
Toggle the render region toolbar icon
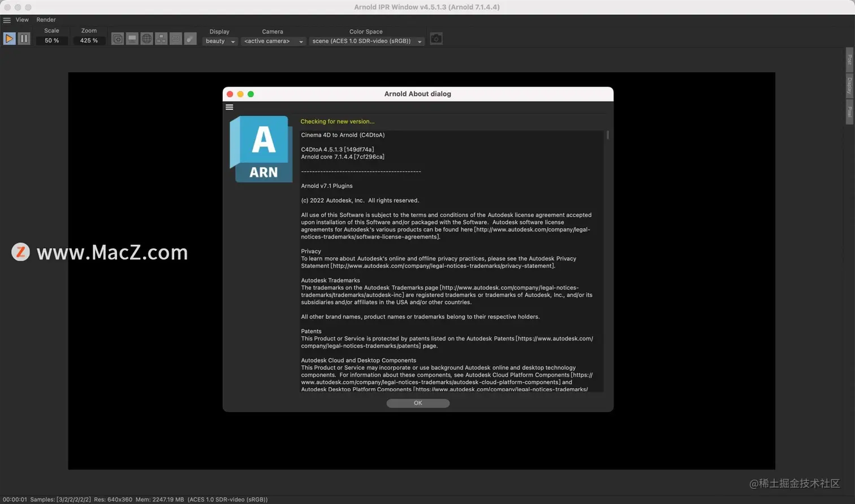point(117,38)
